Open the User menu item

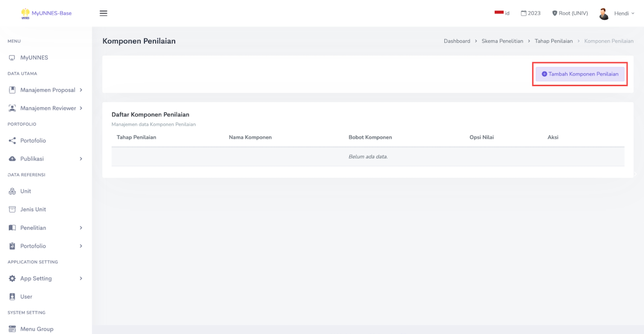click(26, 297)
